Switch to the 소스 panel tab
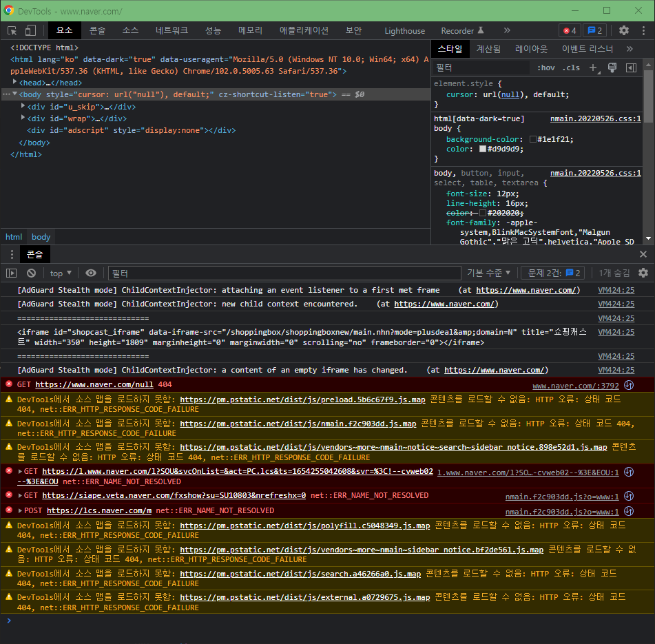Viewport: 655px width, 644px height. 130,30
